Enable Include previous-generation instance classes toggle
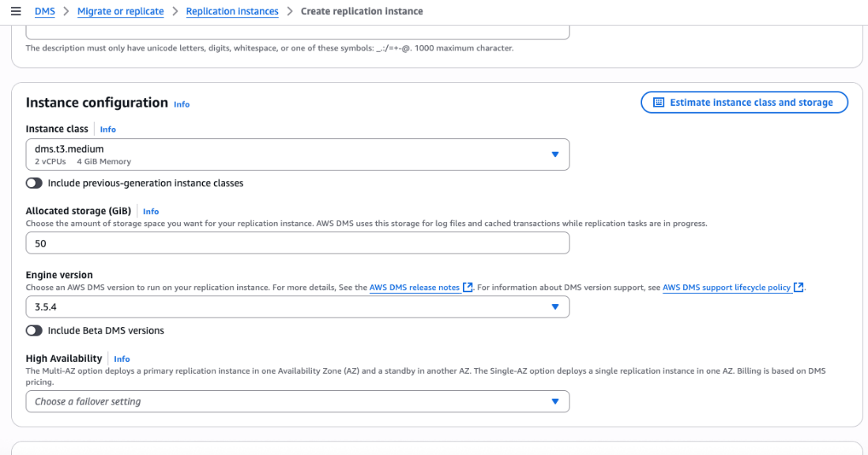Image resolution: width=868 pixels, height=455 pixels. (34, 183)
